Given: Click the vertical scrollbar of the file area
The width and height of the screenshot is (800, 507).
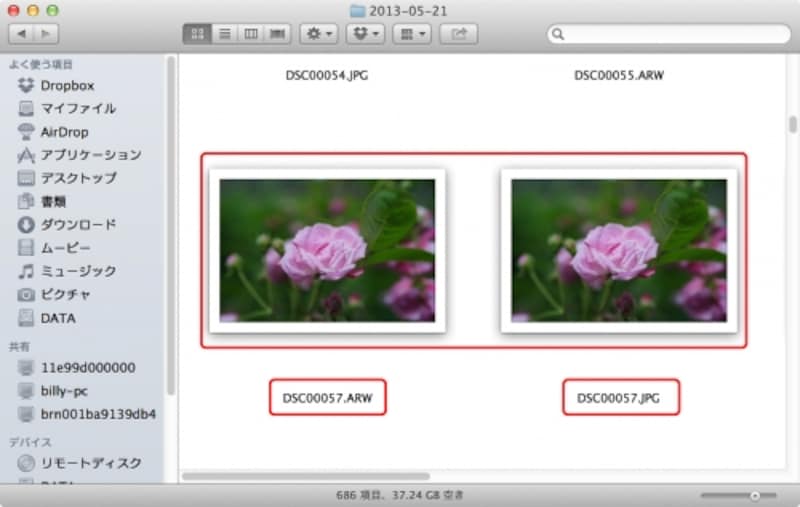Looking at the screenshot, I should 792,124.
